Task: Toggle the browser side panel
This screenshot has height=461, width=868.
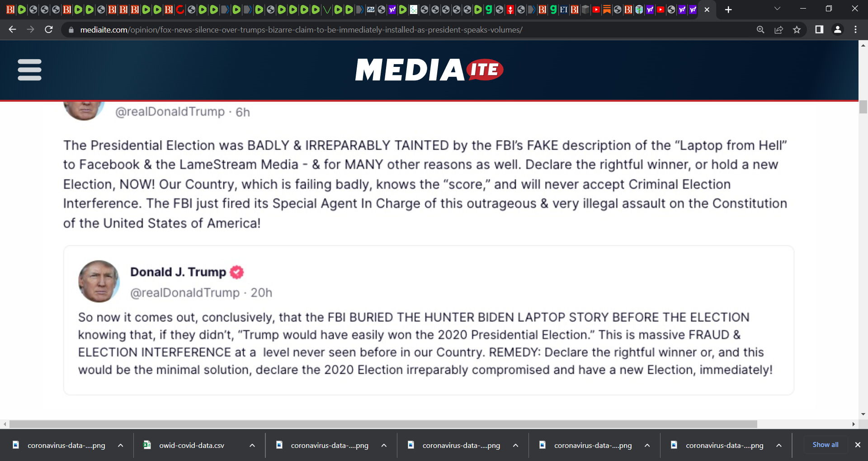Action: [x=819, y=30]
